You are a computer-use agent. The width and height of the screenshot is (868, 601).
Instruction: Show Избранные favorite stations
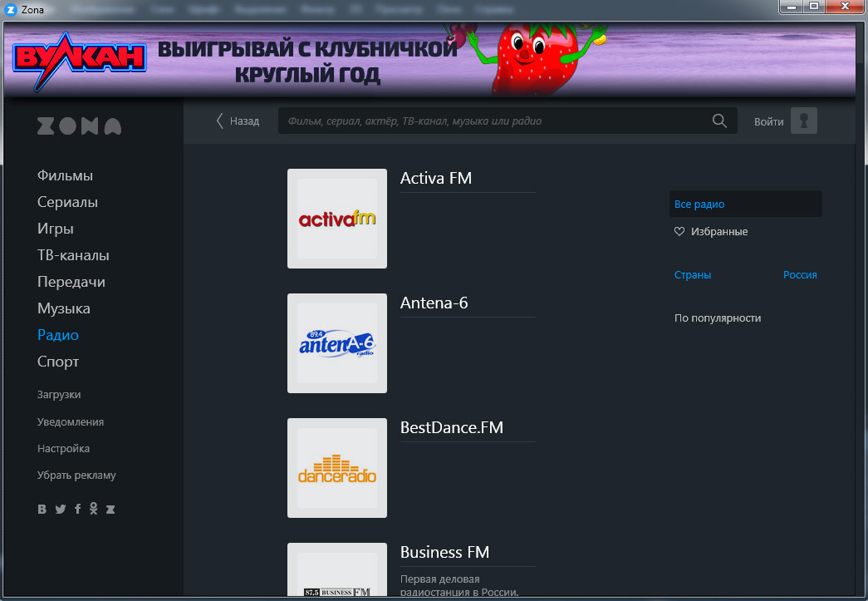719,232
